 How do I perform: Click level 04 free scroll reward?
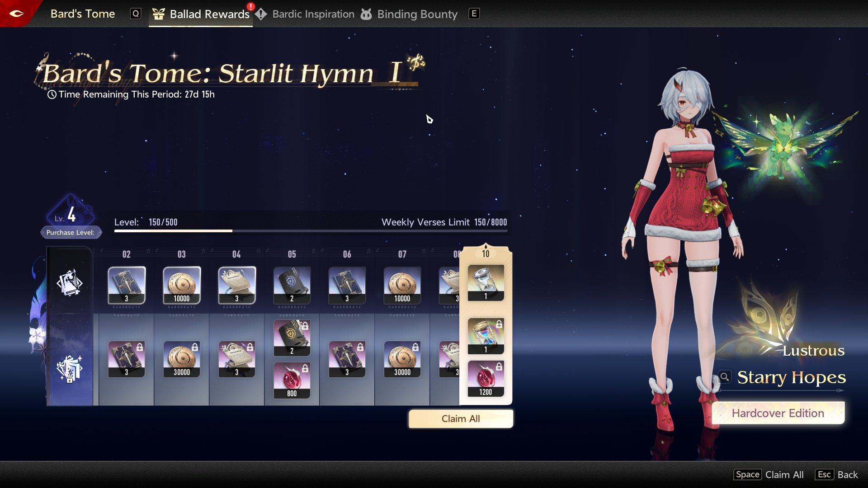tap(237, 285)
